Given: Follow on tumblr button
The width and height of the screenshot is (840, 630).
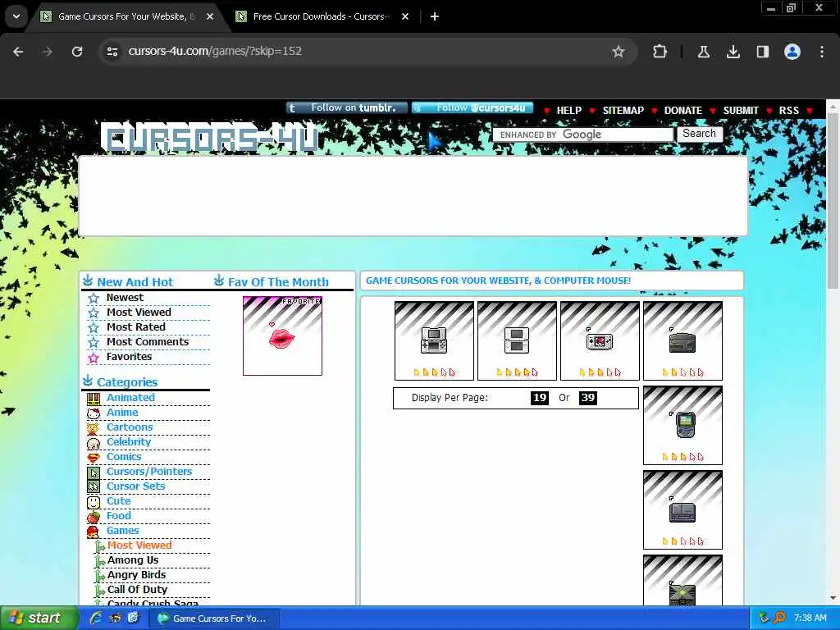Looking at the screenshot, I should coord(347,107).
